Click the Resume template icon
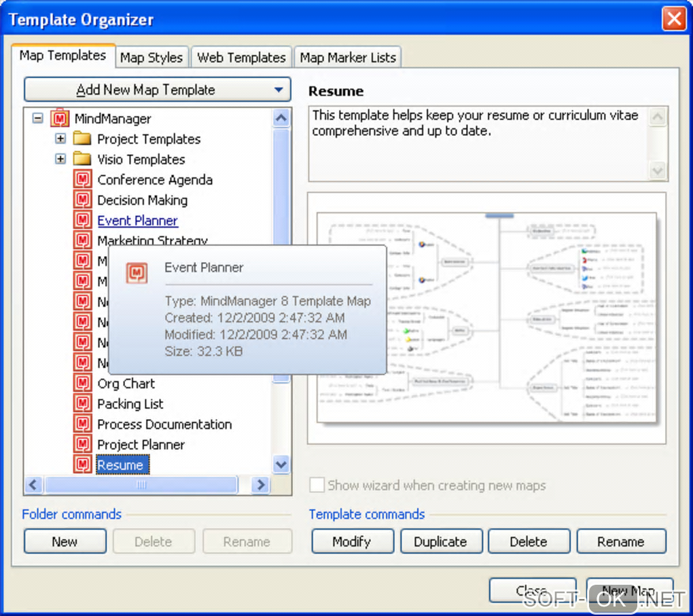Screen dimensions: 693x616 [x=83, y=465]
